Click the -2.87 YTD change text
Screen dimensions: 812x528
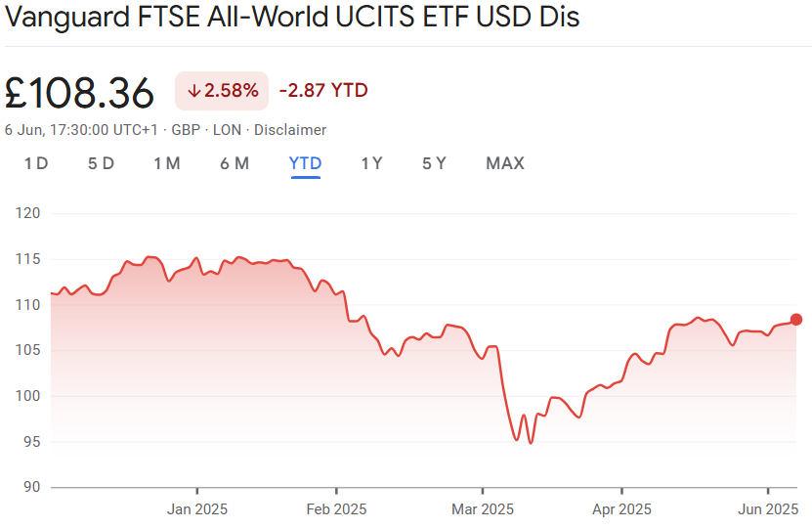[323, 91]
